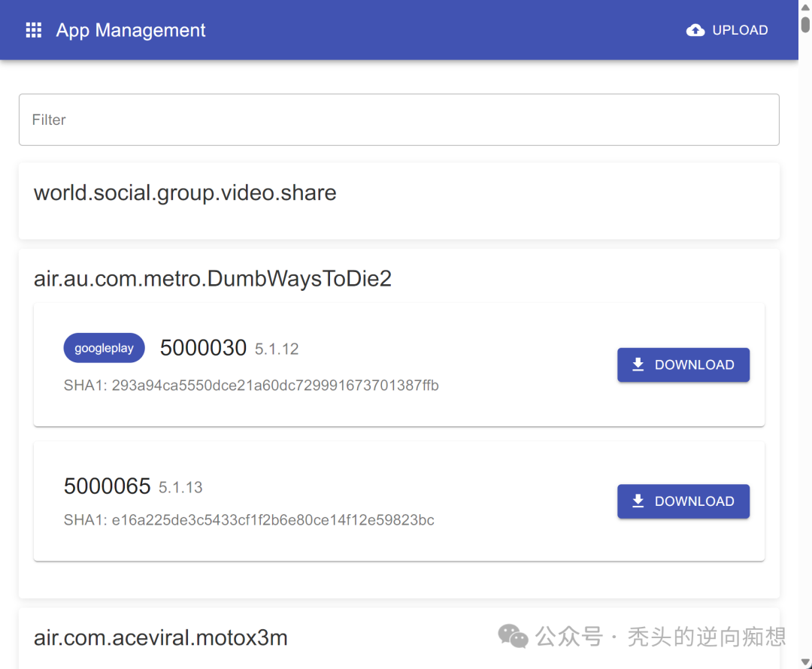Screen dimensions: 812x669
Task: Open the apps grid icon in header
Action: pyautogui.click(x=34, y=30)
